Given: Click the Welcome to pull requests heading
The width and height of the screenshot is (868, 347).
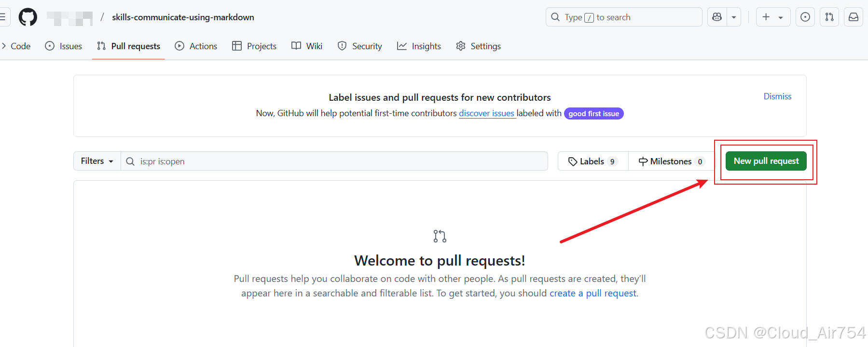Looking at the screenshot, I should (x=440, y=261).
